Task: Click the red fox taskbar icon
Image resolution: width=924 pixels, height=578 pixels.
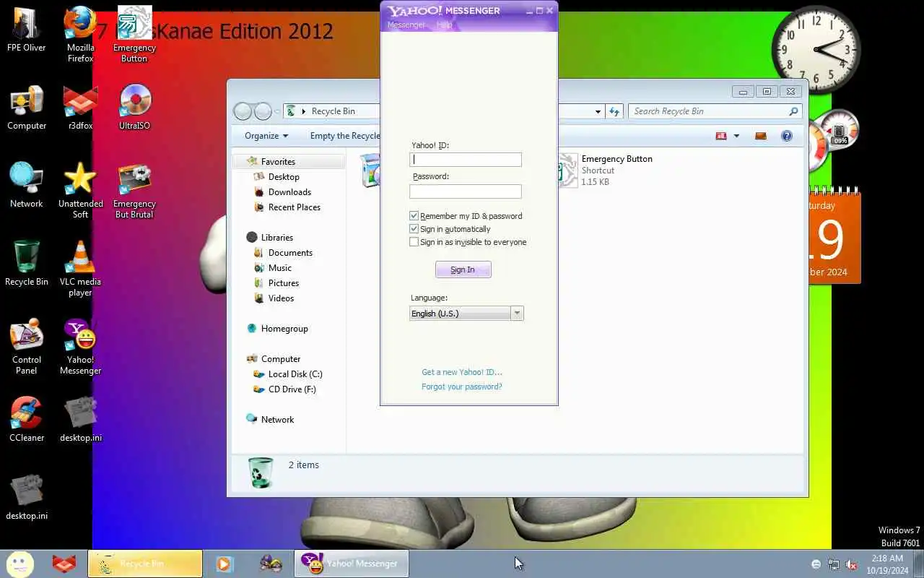Action: 64,564
